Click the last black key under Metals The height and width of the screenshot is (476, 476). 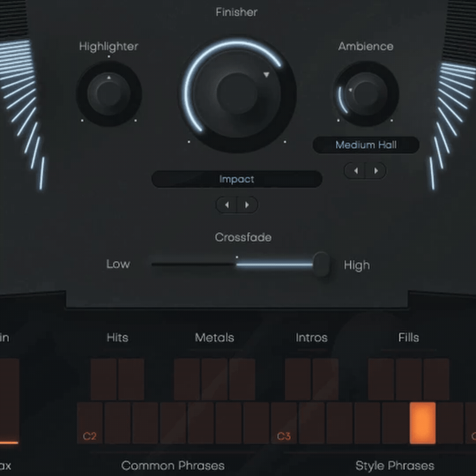click(242, 379)
